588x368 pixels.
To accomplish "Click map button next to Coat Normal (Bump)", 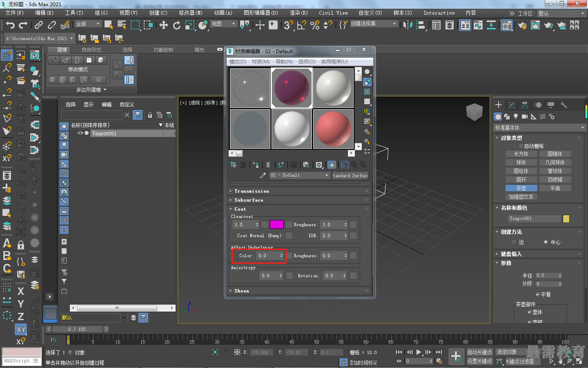I will (289, 236).
